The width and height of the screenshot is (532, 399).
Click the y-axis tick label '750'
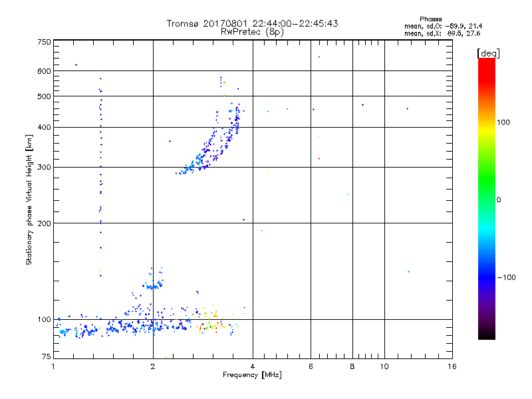coord(44,42)
